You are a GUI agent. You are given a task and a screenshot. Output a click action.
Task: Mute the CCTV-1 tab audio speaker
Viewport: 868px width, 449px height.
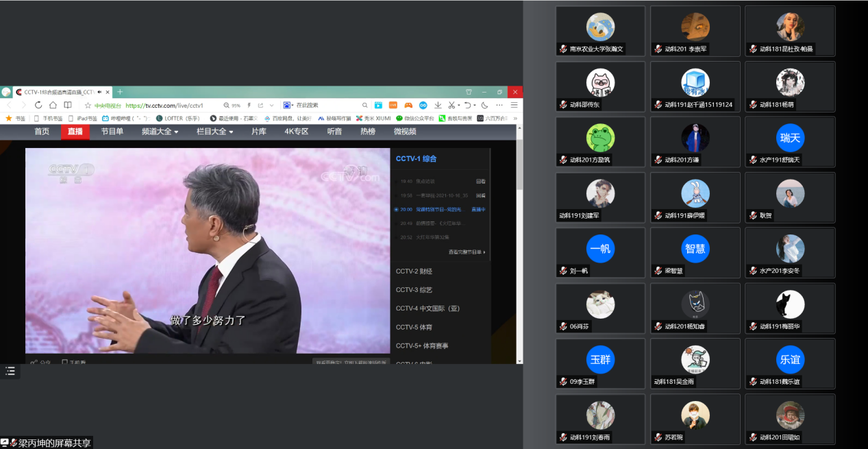(99, 92)
